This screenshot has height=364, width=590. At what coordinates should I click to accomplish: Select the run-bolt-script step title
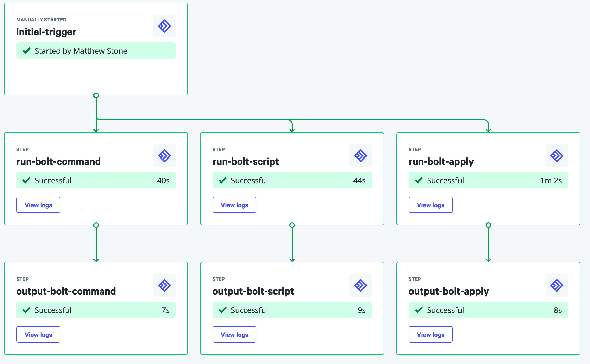click(245, 162)
